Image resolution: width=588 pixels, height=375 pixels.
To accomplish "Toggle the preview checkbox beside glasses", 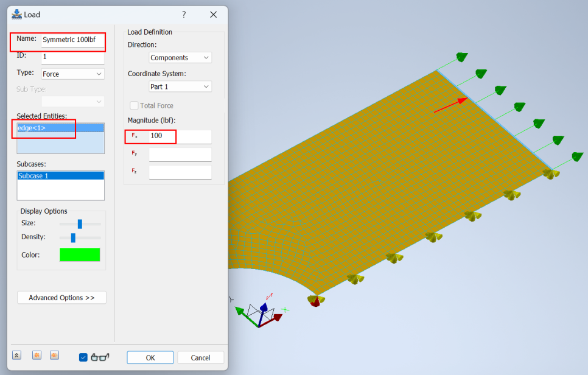I will point(83,357).
